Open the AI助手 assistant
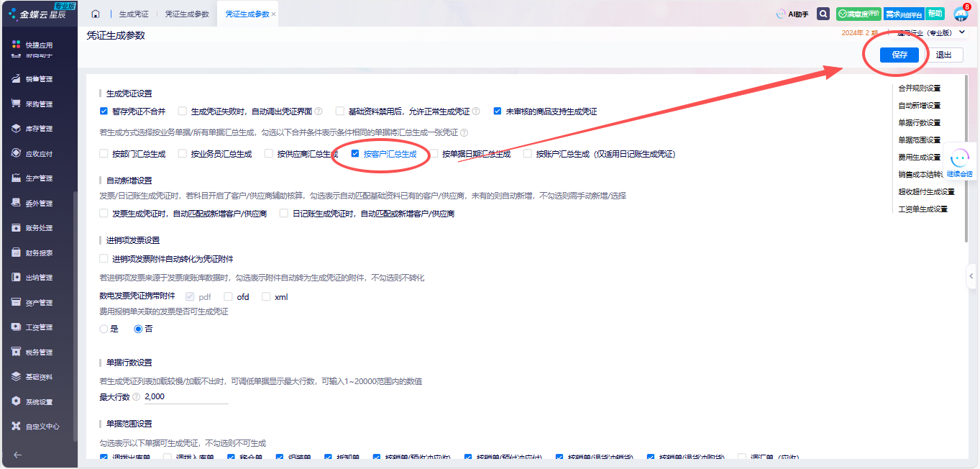This screenshot has height=469, width=980. [x=792, y=14]
